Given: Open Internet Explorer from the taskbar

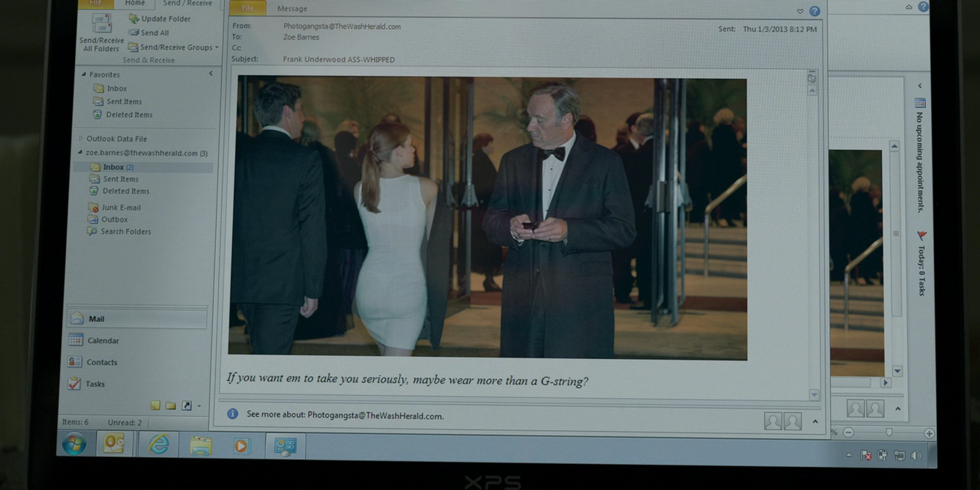Looking at the screenshot, I should (158, 444).
